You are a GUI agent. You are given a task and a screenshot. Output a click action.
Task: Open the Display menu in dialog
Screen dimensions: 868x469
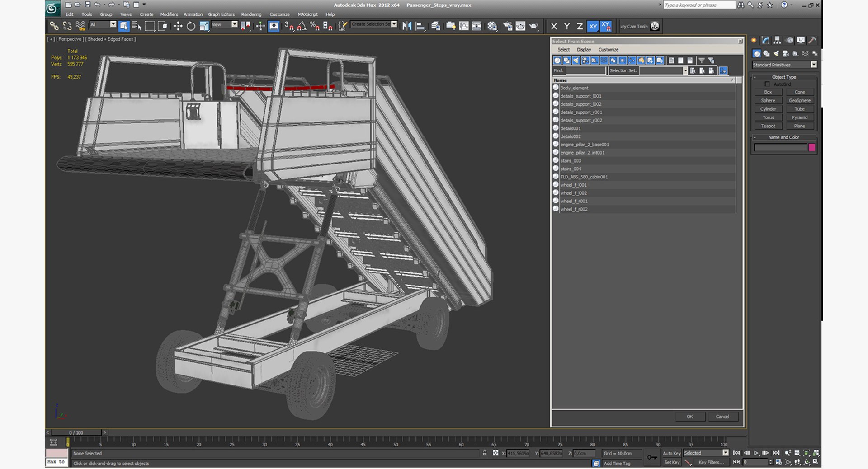tap(584, 50)
